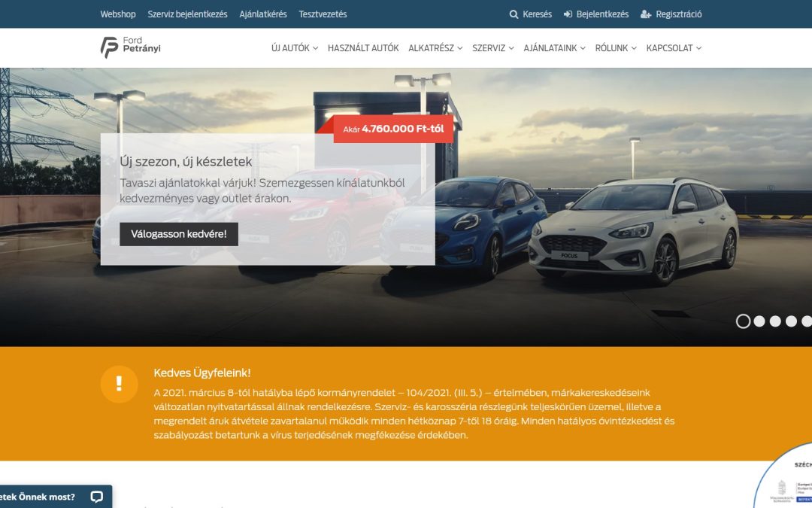Click the search magnifier icon

point(514,14)
